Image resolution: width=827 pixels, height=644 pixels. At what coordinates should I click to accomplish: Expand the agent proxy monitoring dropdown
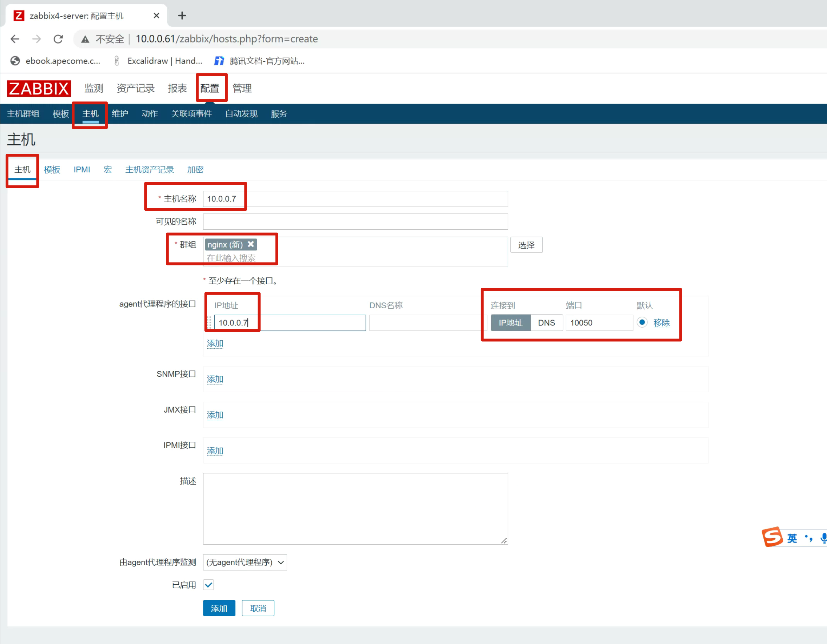[245, 562]
